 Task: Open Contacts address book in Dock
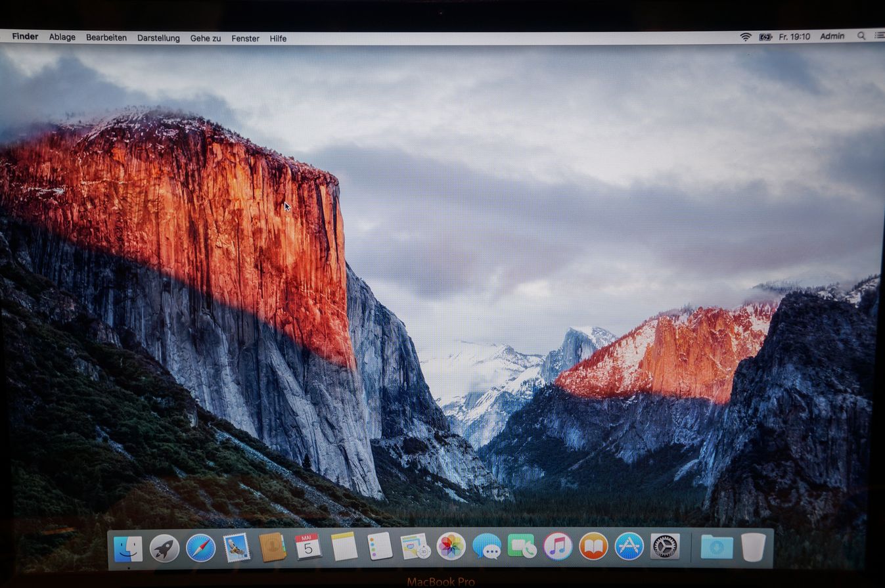tap(272, 547)
